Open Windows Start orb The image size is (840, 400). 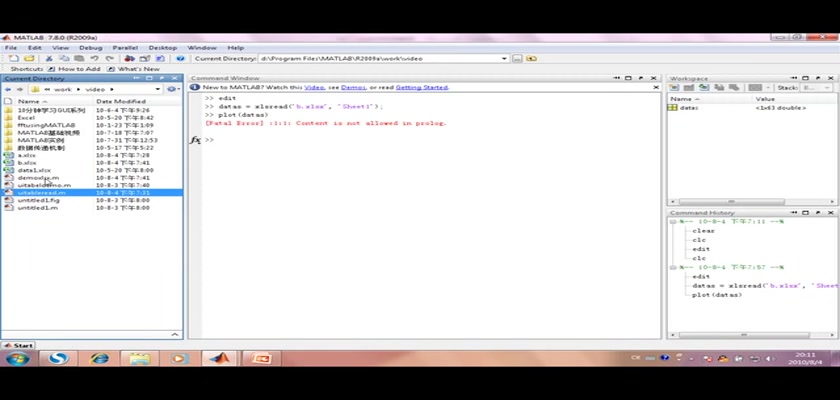click(x=18, y=358)
